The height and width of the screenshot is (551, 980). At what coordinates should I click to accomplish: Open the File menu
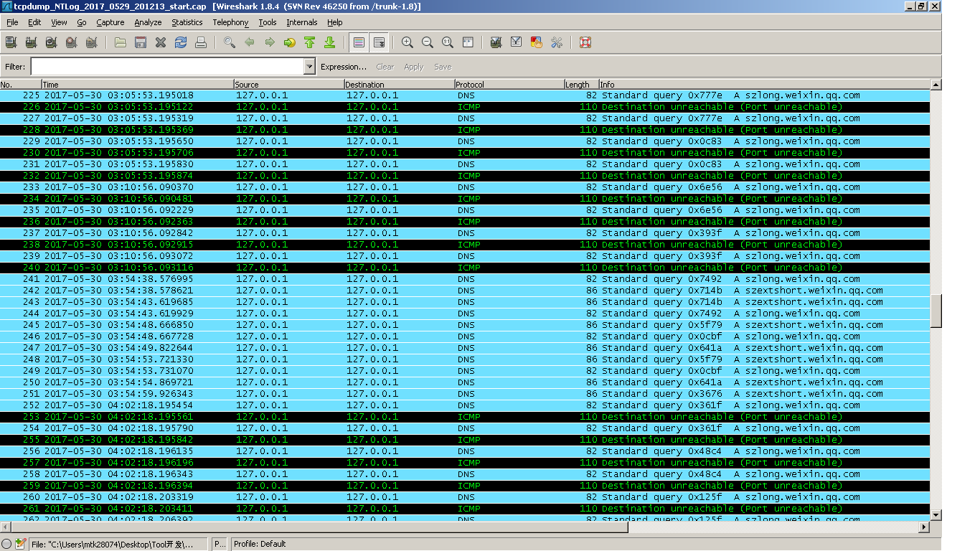pos(12,22)
